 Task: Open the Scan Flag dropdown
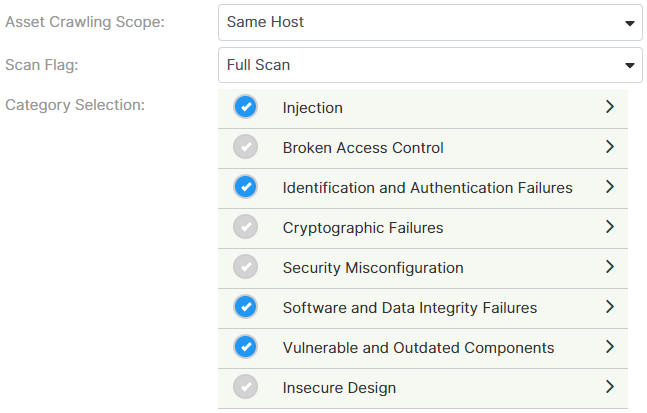tap(430, 66)
